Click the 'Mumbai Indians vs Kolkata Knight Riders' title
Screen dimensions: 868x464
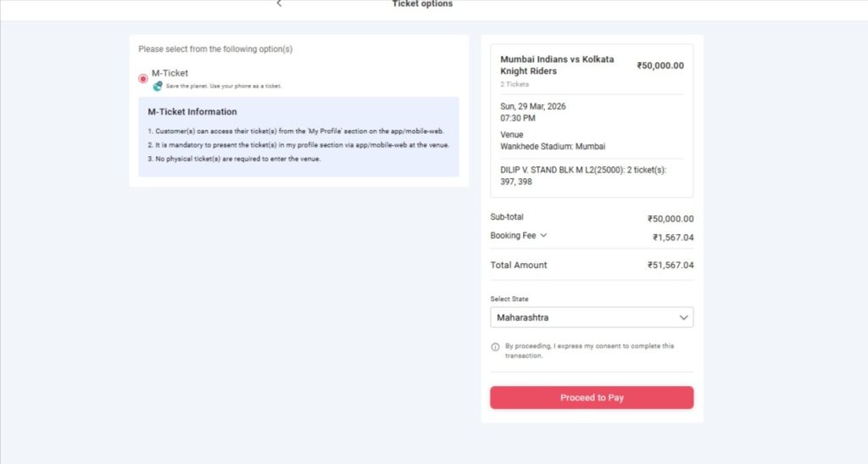click(x=557, y=65)
